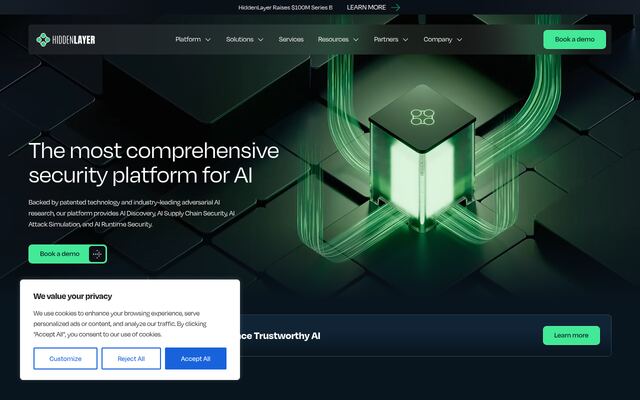Open the Company menu item

tap(438, 39)
